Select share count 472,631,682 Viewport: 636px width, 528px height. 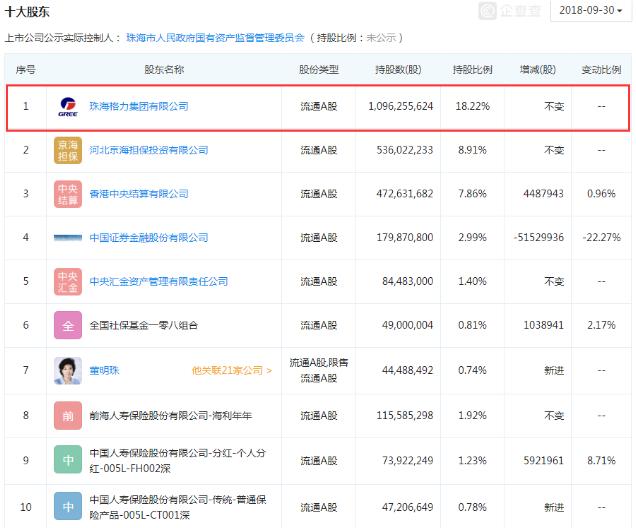pyautogui.click(x=405, y=194)
